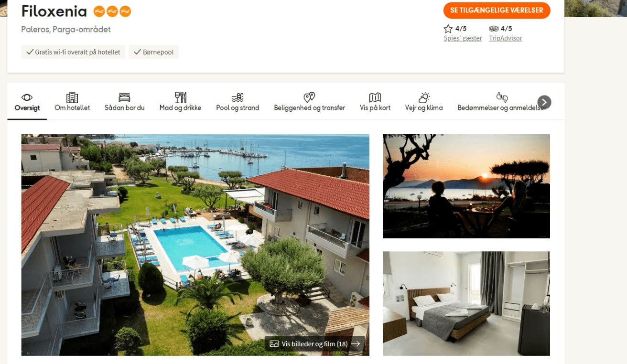627x364 pixels.
Task: Open the map pin icon Beliggenhed og transfer
Action: 309,97
